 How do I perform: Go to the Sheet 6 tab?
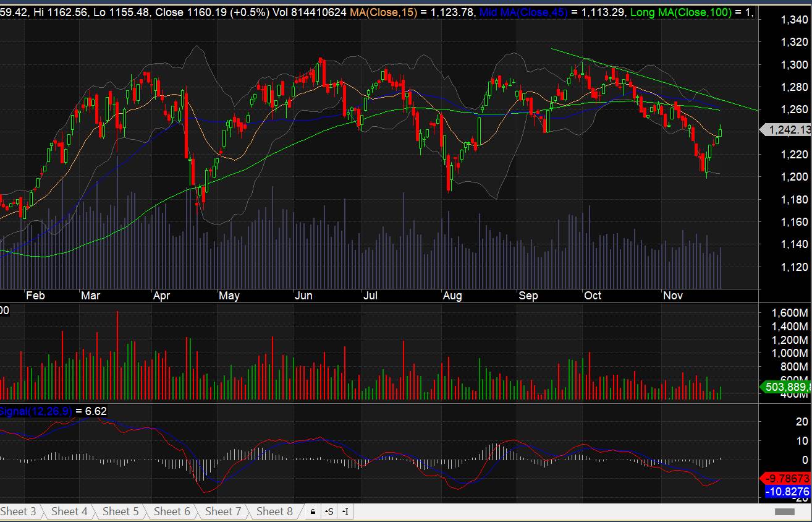(172, 511)
